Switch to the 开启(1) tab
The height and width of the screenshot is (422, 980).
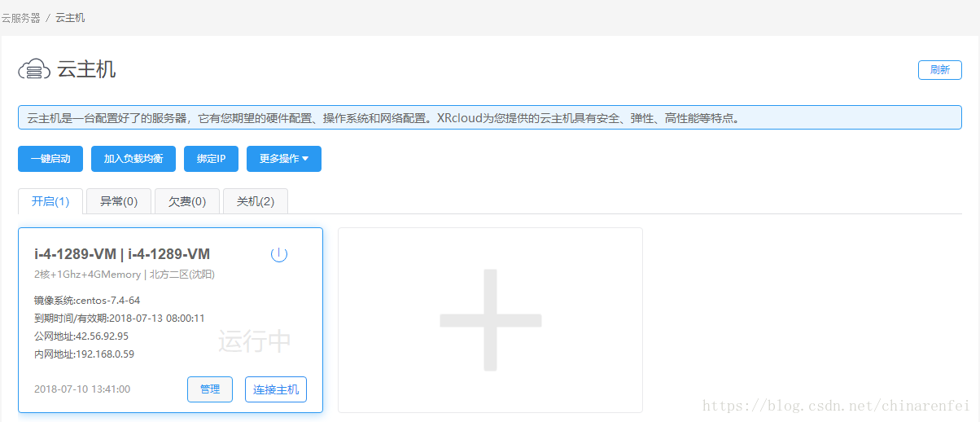pyautogui.click(x=50, y=201)
